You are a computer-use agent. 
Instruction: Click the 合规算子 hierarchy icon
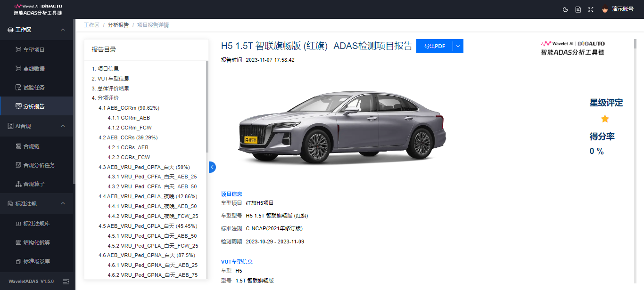click(x=18, y=184)
